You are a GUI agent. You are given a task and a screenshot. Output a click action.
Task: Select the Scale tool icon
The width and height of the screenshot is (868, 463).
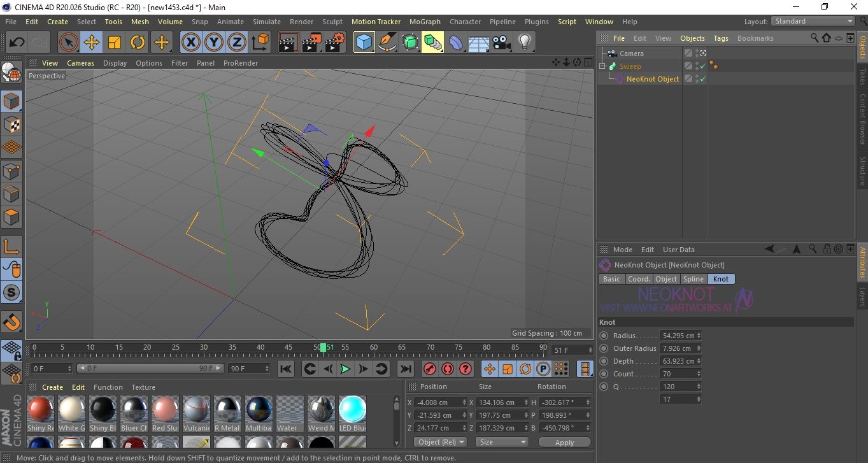coord(115,43)
